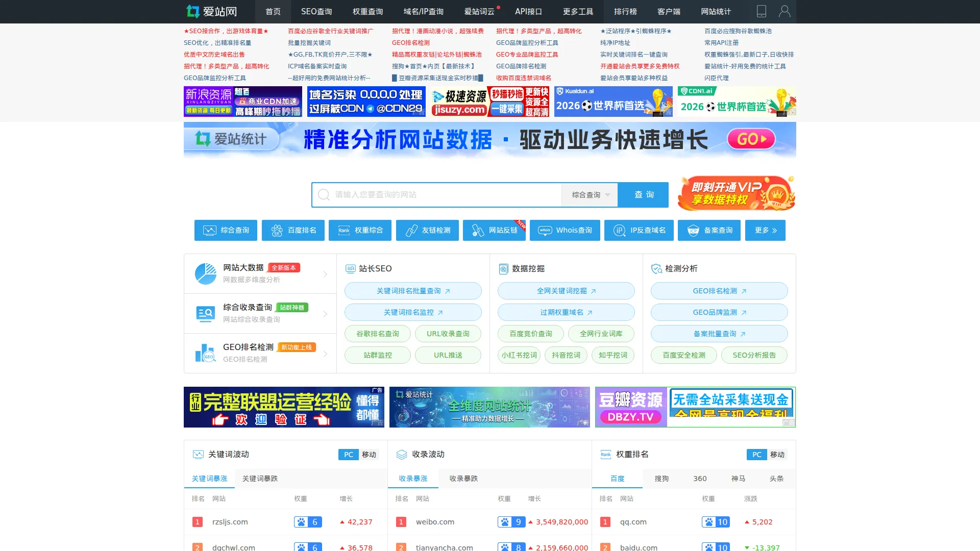Select the 关键词暴跌 tab
This screenshot has width=980, height=551.
tap(260, 479)
